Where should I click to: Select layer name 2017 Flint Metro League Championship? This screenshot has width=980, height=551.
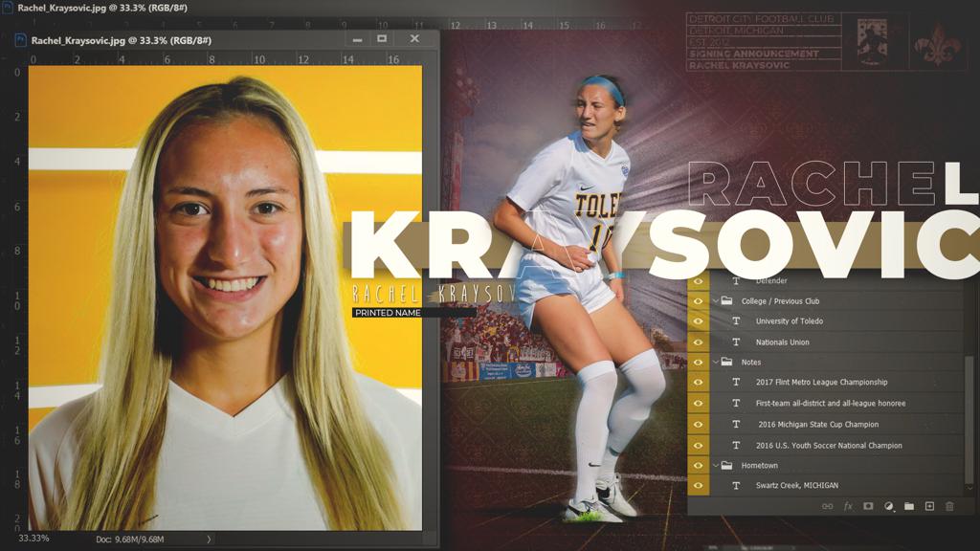pos(821,382)
